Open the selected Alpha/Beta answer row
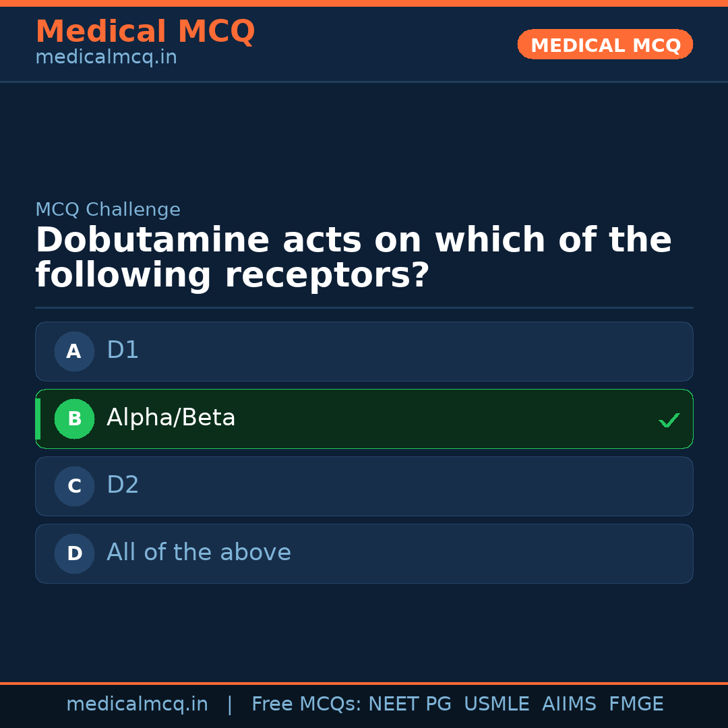This screenshot has height=728, width=728. click(x=364, y=419)
